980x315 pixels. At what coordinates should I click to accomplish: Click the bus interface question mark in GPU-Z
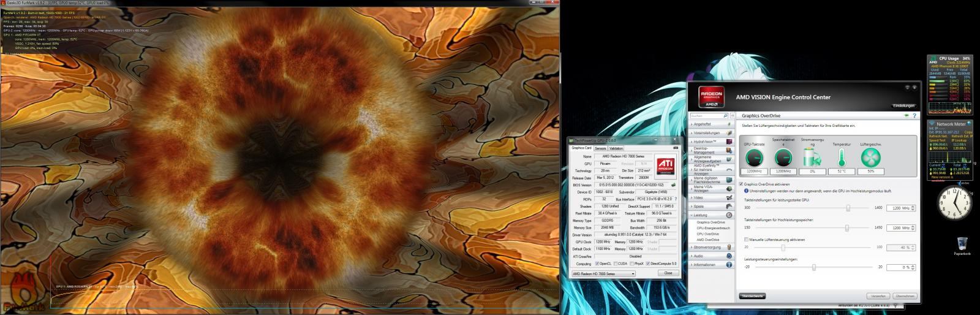(x=676, y=199)
